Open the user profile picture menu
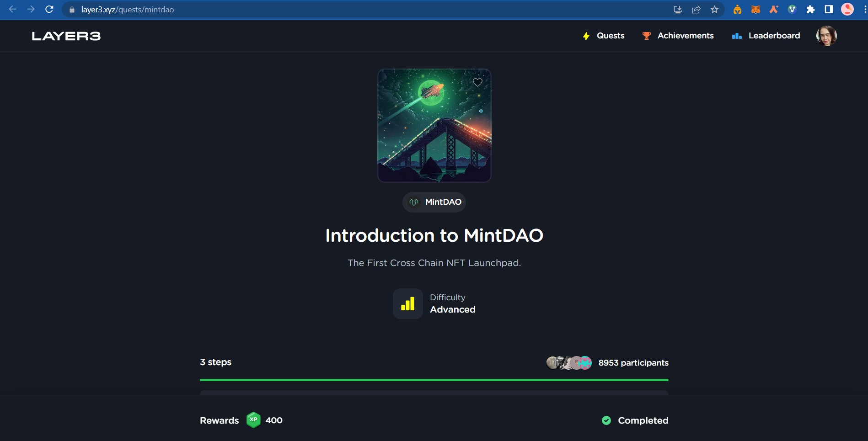Image resolution: width=868 pixels, height=441 pixels. point(826,36)
